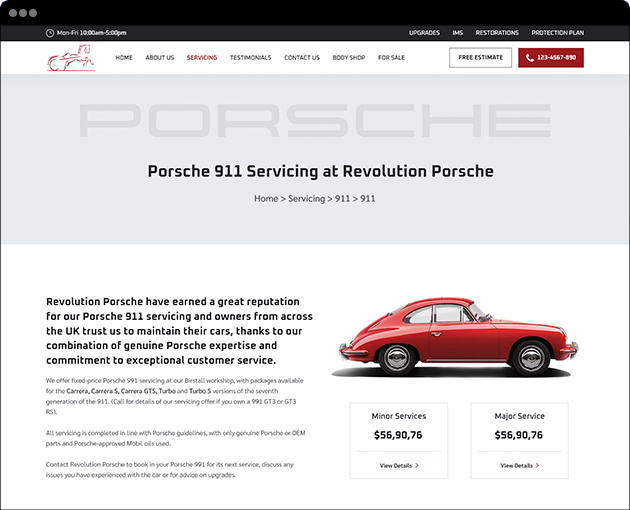Click paragraph starting 'All servicing is completed'

(x=176, y=438)
